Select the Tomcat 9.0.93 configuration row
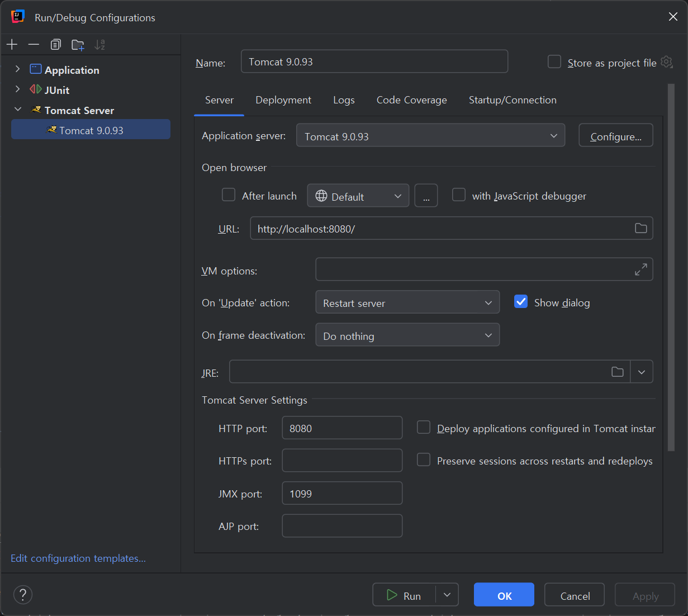 tap(91, 130)
